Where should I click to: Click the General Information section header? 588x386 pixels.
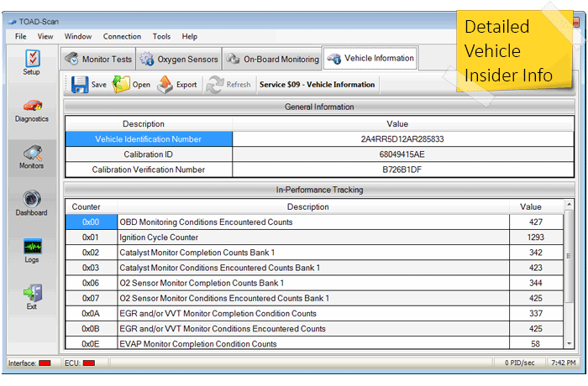point(319,107)
